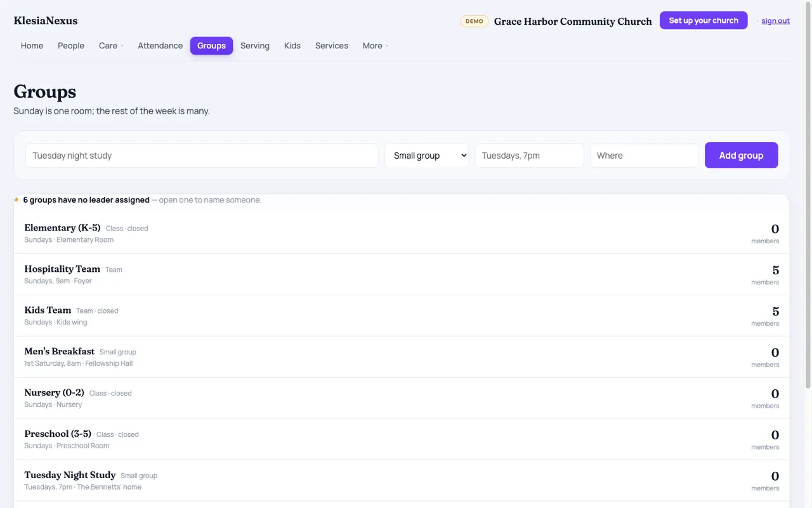The image size is (812, 508).
Task: Navigate to the Kids tab
Action: point(292,46)
